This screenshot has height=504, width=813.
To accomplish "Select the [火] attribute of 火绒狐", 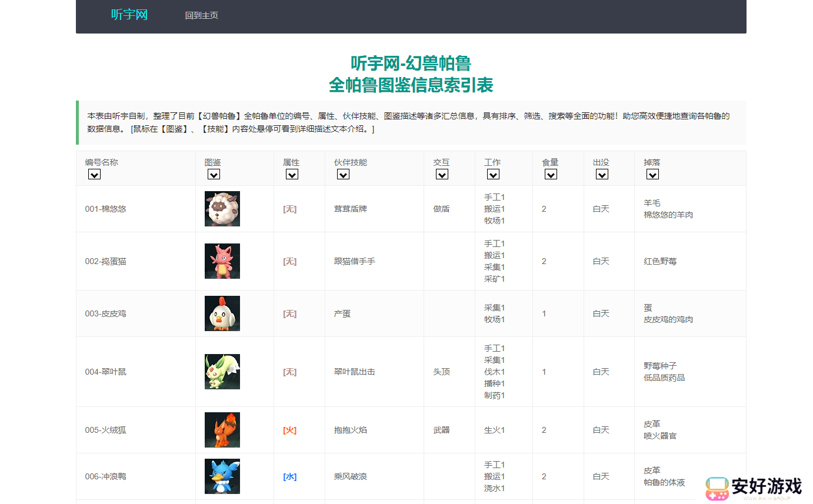I will (289, 430).
